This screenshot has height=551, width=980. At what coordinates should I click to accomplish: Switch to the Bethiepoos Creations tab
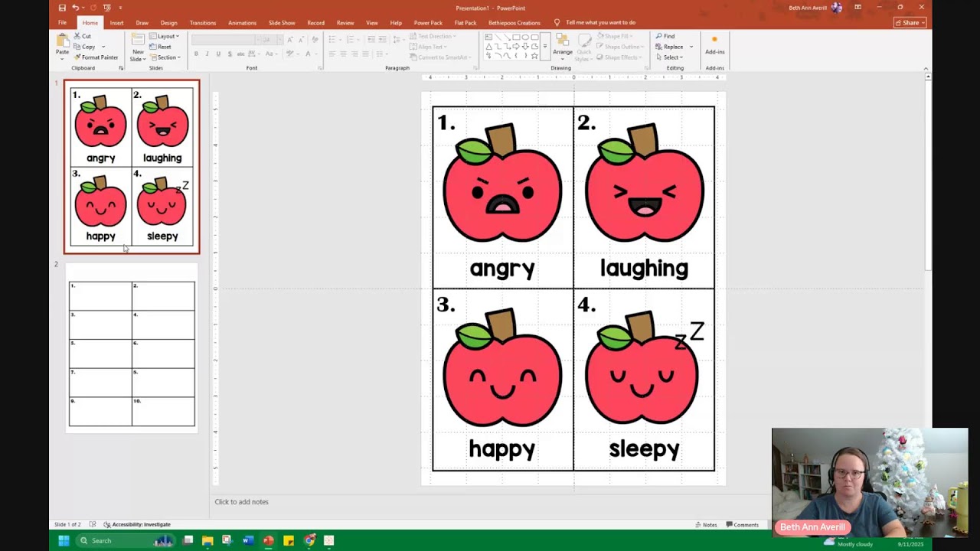514,23
